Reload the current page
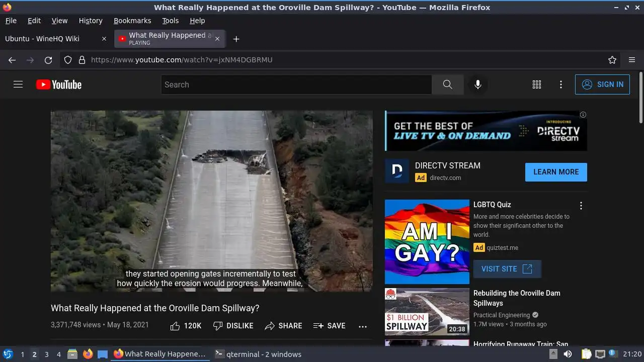Image resolution: width=644 pixels, height=362 pixels. pos(48,60)
